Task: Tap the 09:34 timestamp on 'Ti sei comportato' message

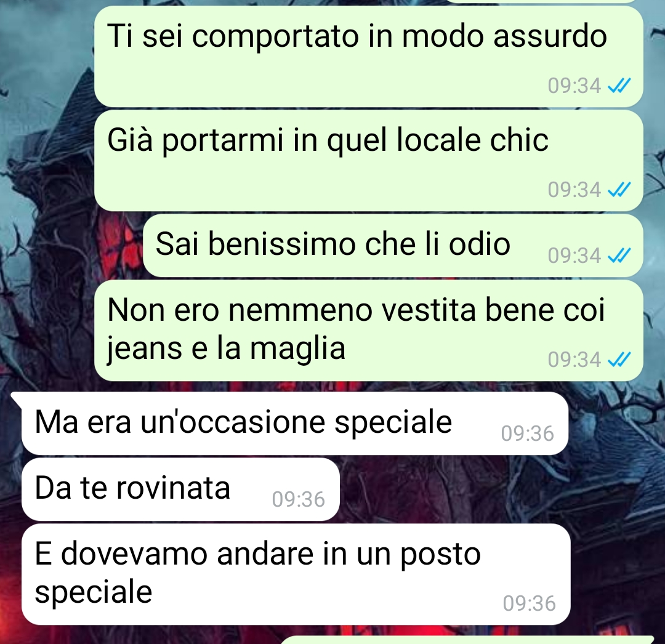Action: 574,86
